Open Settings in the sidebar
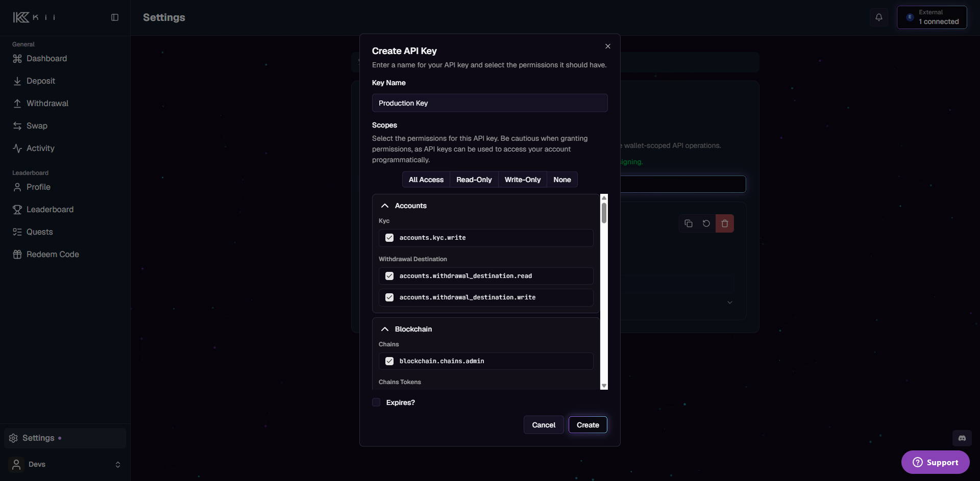980x481 pixels. [65, 438]
